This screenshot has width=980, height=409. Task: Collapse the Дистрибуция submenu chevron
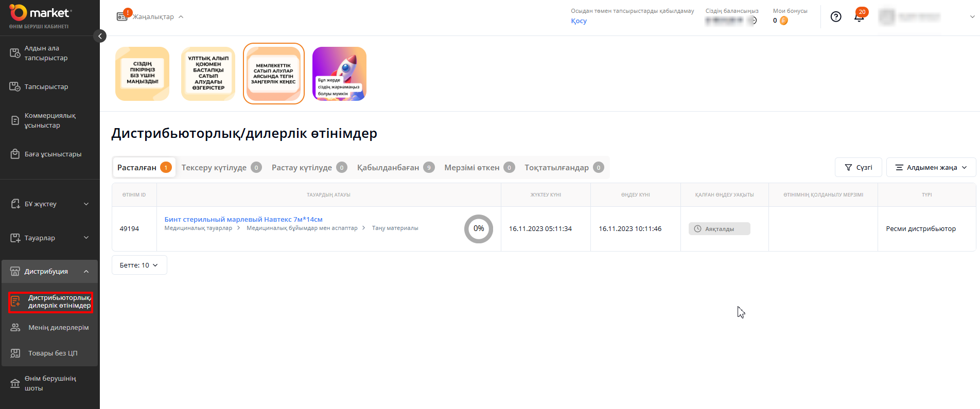[x=86, y=271]
